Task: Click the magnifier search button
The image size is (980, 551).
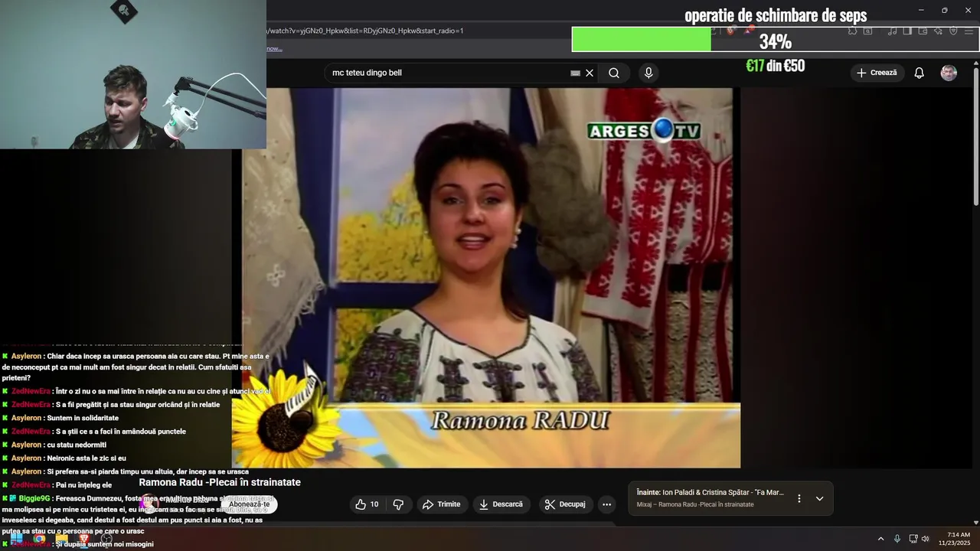Action: click(x=614, y=73)
